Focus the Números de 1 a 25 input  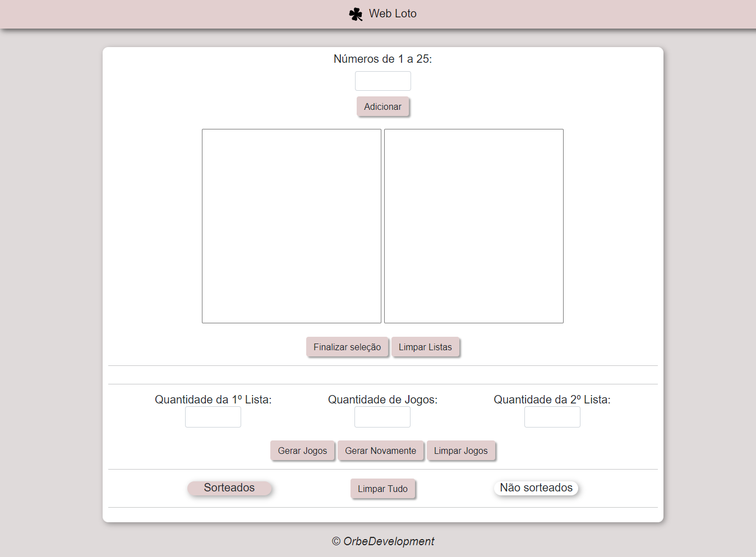383,81
